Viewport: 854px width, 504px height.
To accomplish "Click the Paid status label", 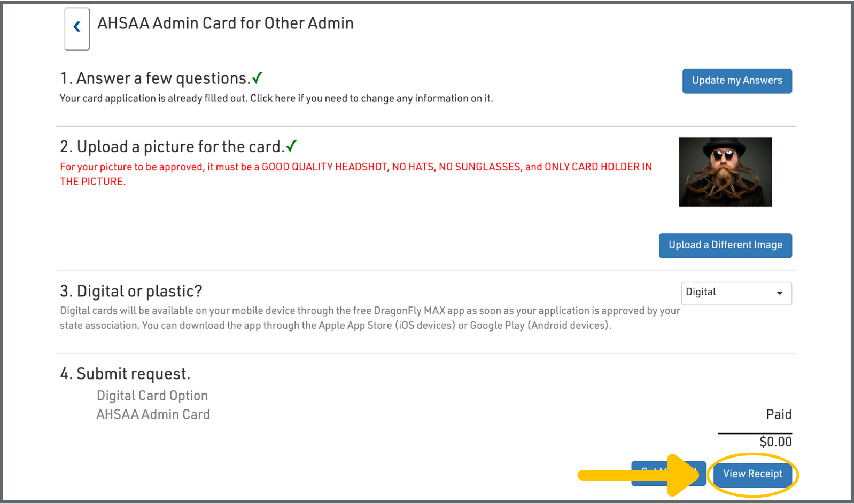I will coord(778,414).
